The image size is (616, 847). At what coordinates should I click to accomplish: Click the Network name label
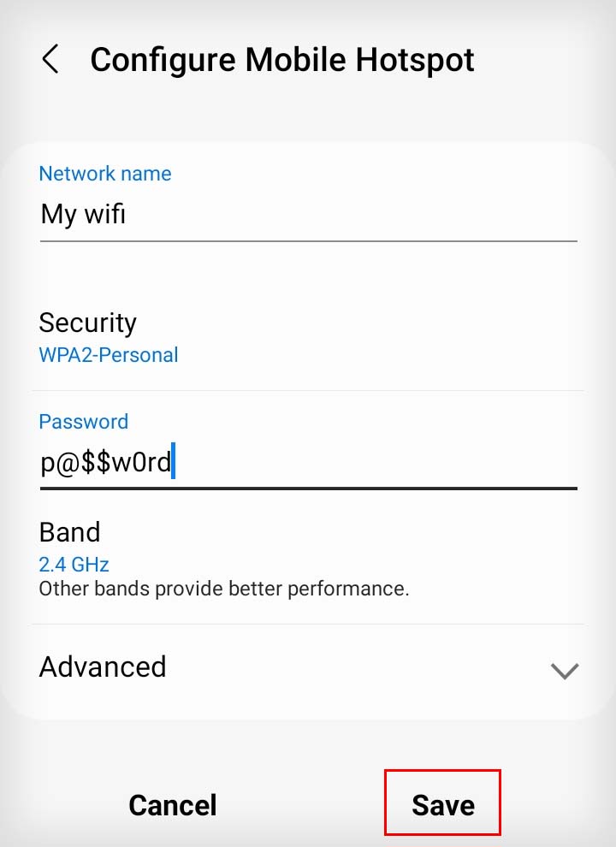[x=105, y=174]
